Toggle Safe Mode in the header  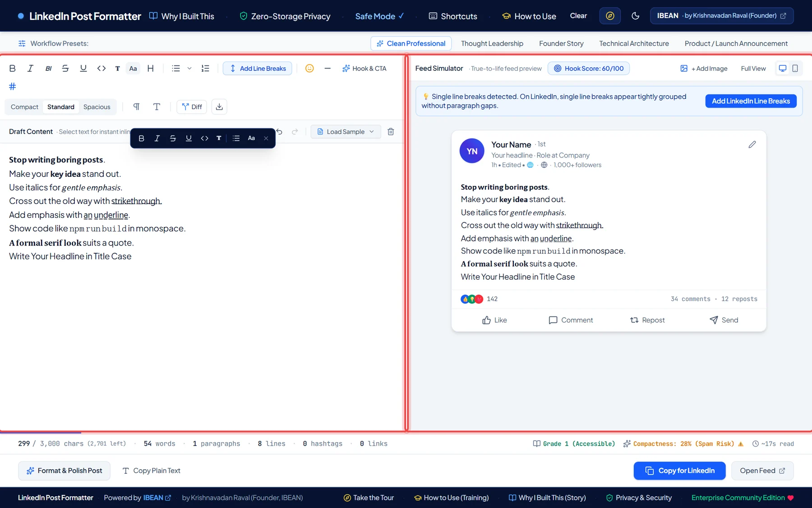coord(379,16)
